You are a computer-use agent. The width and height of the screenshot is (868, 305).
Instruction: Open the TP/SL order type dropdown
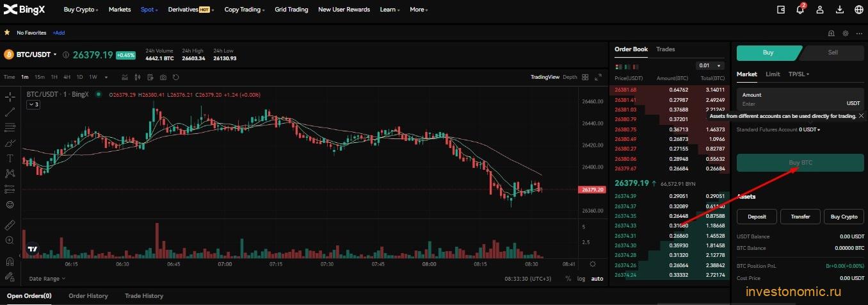799,74
